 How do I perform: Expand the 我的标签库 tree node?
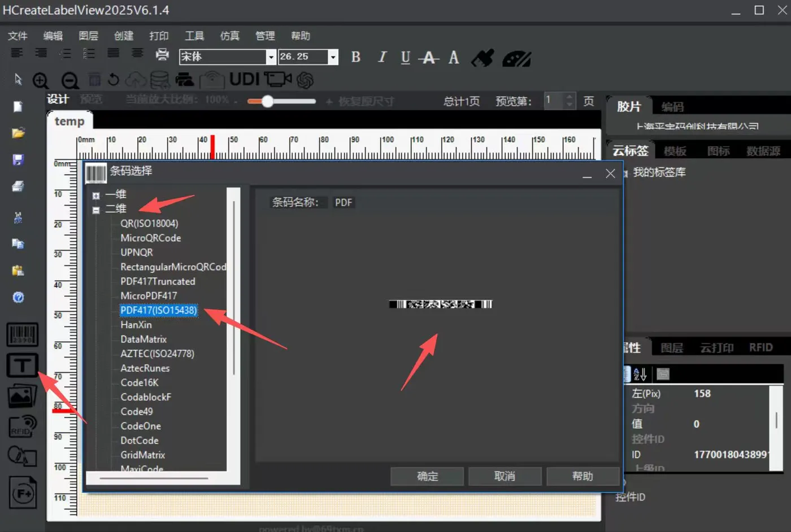pyautogui.click(x=625, y=173)
